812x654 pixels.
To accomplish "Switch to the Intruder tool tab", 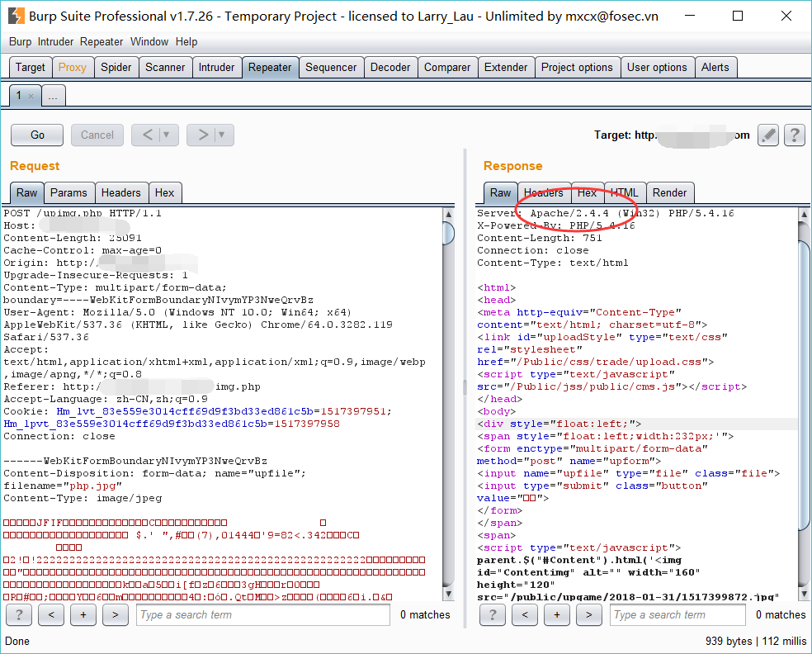I will [216, 68].
